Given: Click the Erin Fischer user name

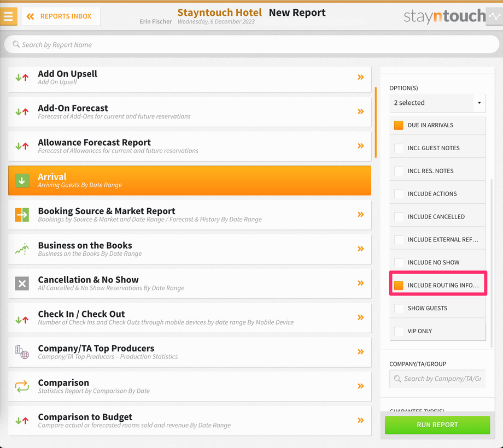Looking at the screenshot, I should tap(156, 21).
